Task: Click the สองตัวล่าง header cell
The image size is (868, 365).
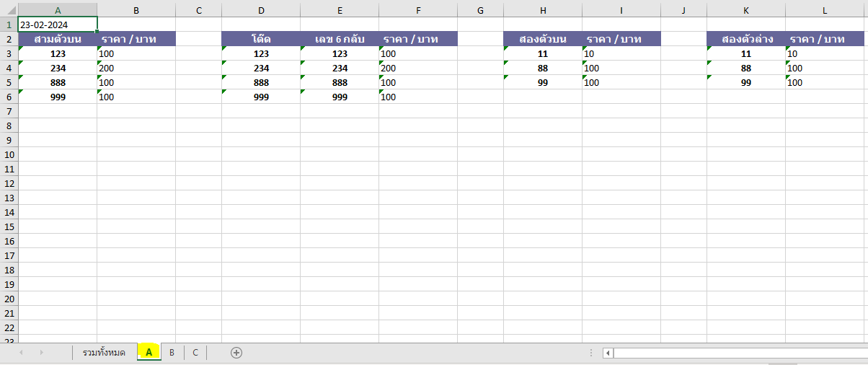Action: 746,39
